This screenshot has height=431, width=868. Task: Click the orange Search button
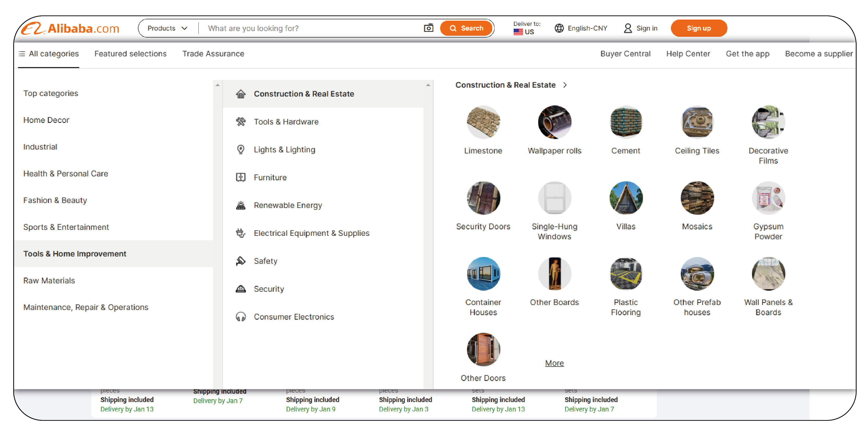pos(466,28)
